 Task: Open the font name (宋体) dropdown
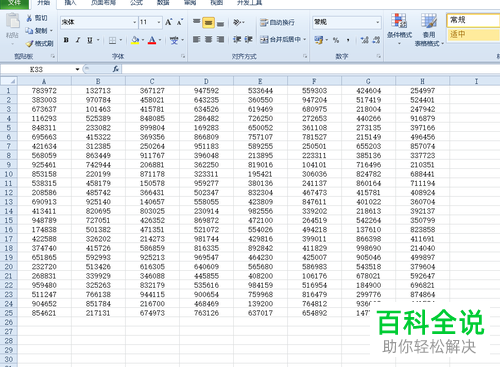(x=135, y=22)
